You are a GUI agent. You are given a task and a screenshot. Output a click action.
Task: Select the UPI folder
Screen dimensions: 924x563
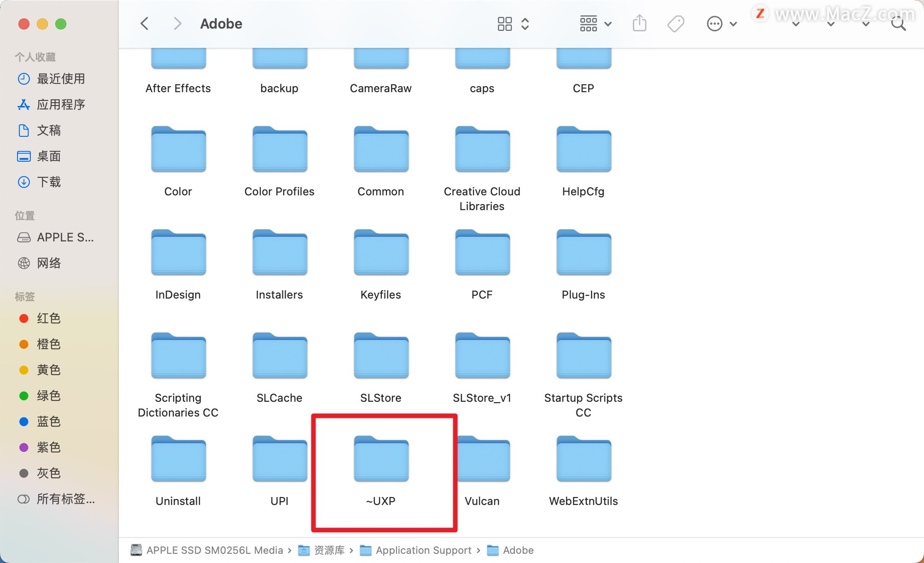pos(280,472)
